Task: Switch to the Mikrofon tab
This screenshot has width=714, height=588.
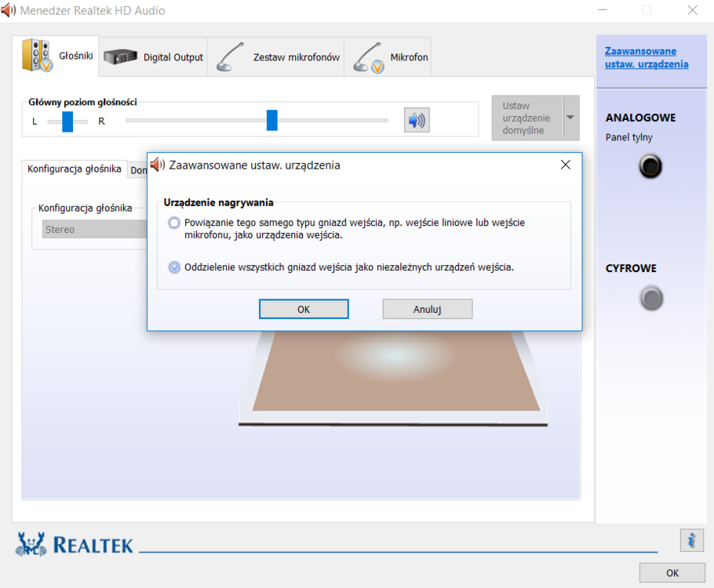Action: tap(388, 57)
